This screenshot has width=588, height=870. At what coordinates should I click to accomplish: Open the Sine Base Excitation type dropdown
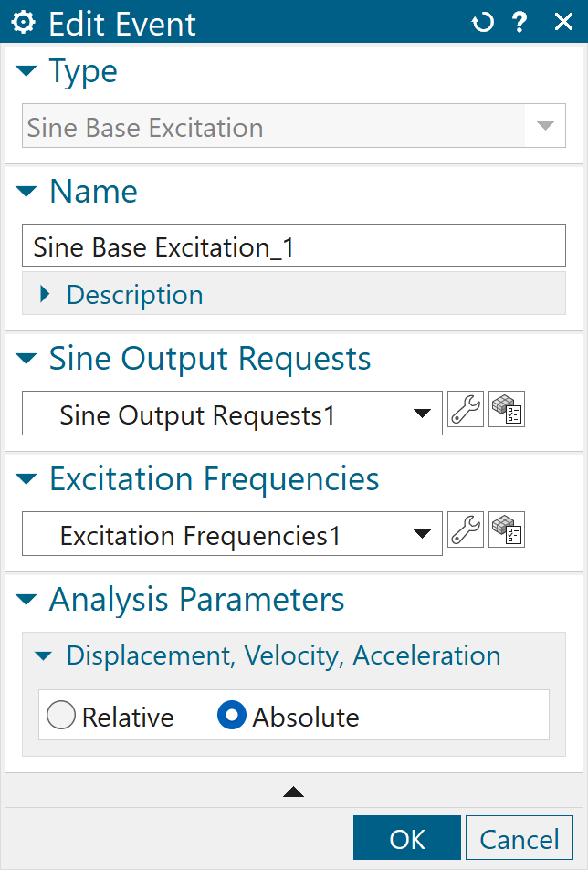pos(545,126)
